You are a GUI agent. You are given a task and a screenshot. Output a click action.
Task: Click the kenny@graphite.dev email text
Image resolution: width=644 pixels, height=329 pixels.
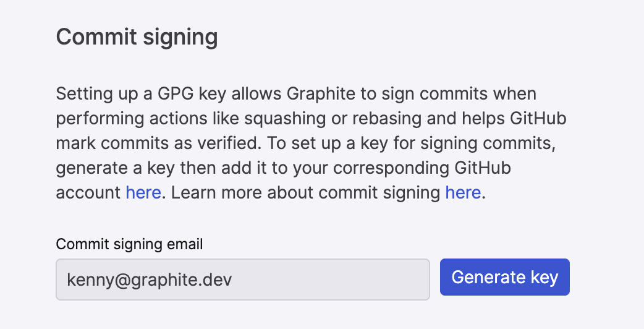[150, 280]
